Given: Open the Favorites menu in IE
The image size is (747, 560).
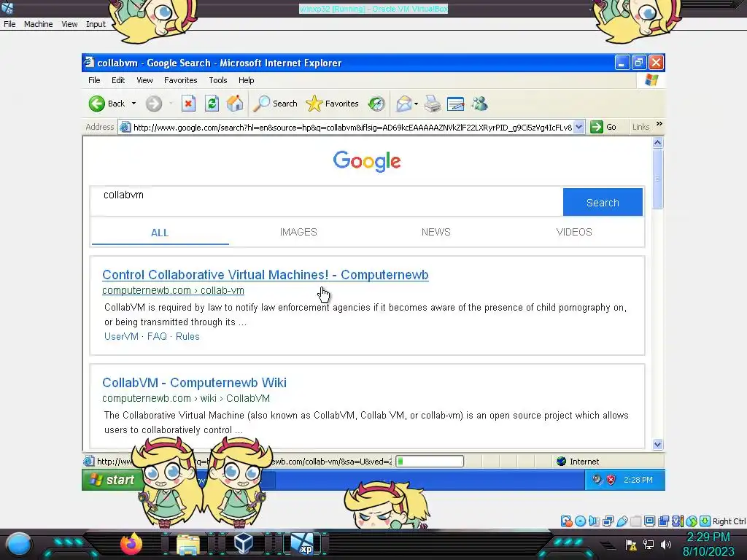Looking at the screenshot, I should pyautogui.click(x=181, y=80).
